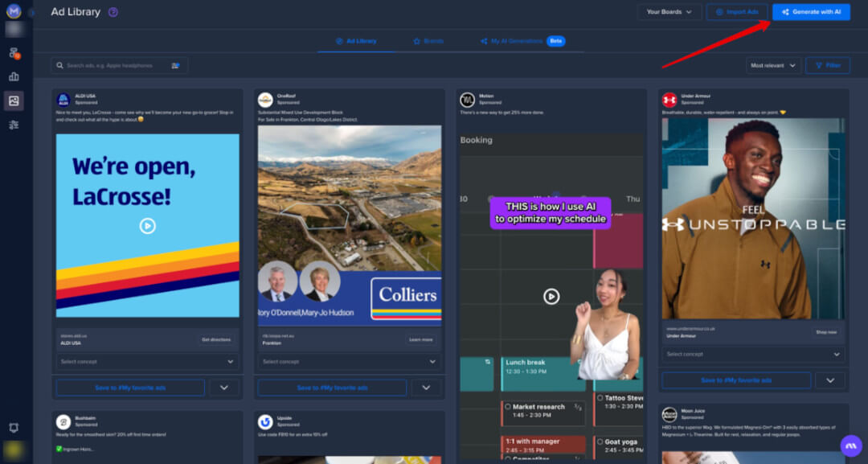Click the 'Upside' advertiser name
Image resolution: width=868 pixels, height=464 pixels.
click(284, 418)
